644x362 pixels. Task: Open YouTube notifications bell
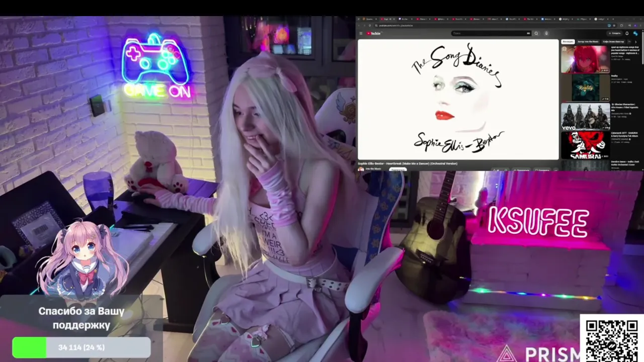coord(627,33)
